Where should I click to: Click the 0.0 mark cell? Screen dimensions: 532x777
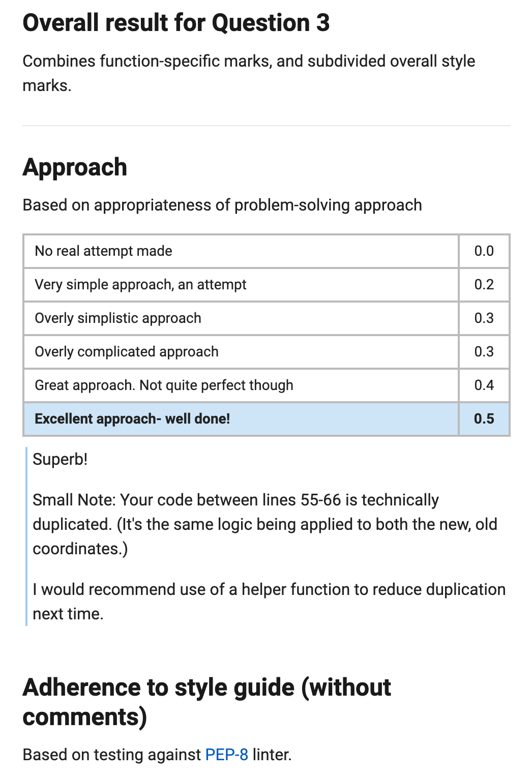[x=484, y=251]
